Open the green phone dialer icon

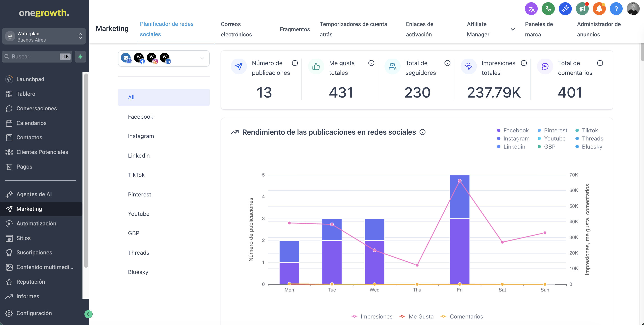click(548, 9)
